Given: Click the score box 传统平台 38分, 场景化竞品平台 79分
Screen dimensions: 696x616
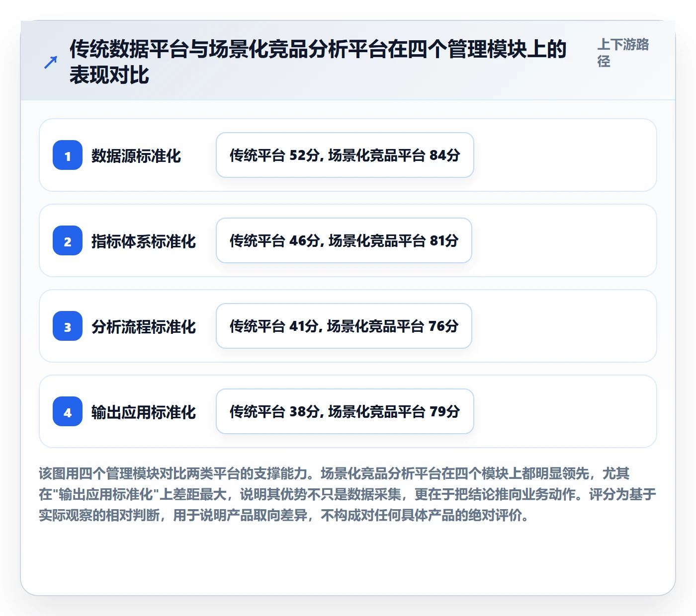Looking at the screenshot, I should 345,411.
